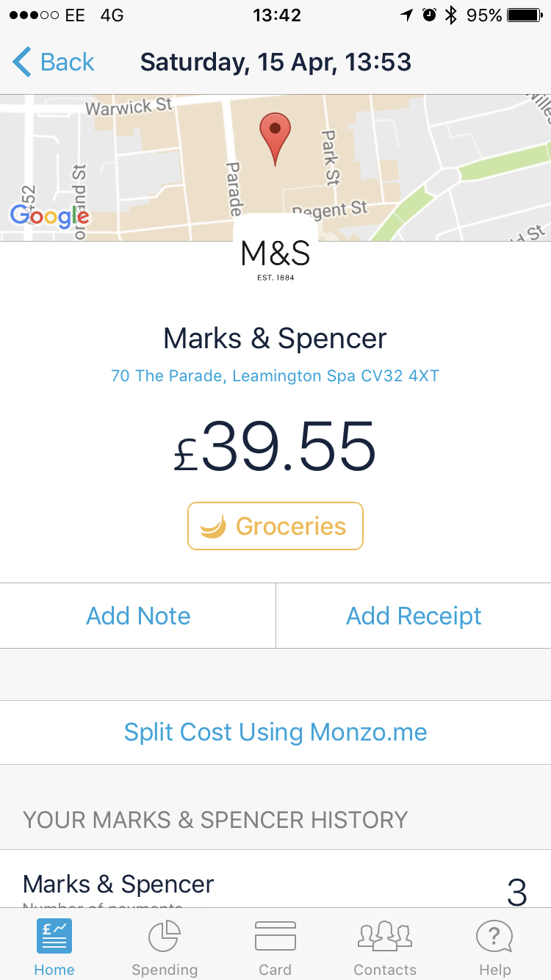This screenshot has width=551, height=980.
Task: Tap the £39.55 transaction amount
Action: coord(275,447)
